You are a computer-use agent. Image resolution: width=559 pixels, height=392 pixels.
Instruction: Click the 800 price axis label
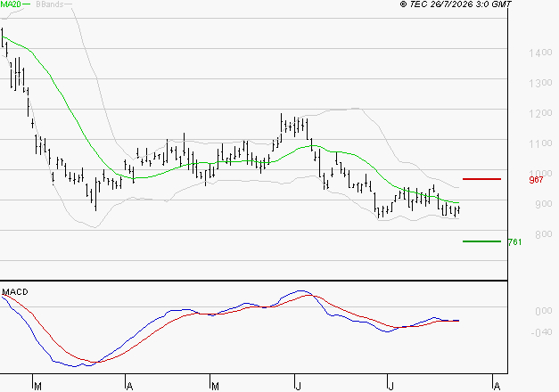(544, 234)
